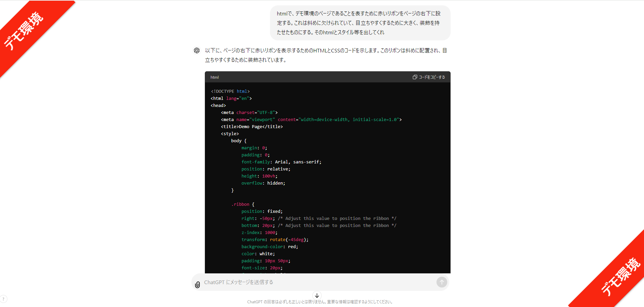The image size is (644, 307).
Task: Click the code line 'transform: rotate(-45deg);'
Action: coord(275,240)
